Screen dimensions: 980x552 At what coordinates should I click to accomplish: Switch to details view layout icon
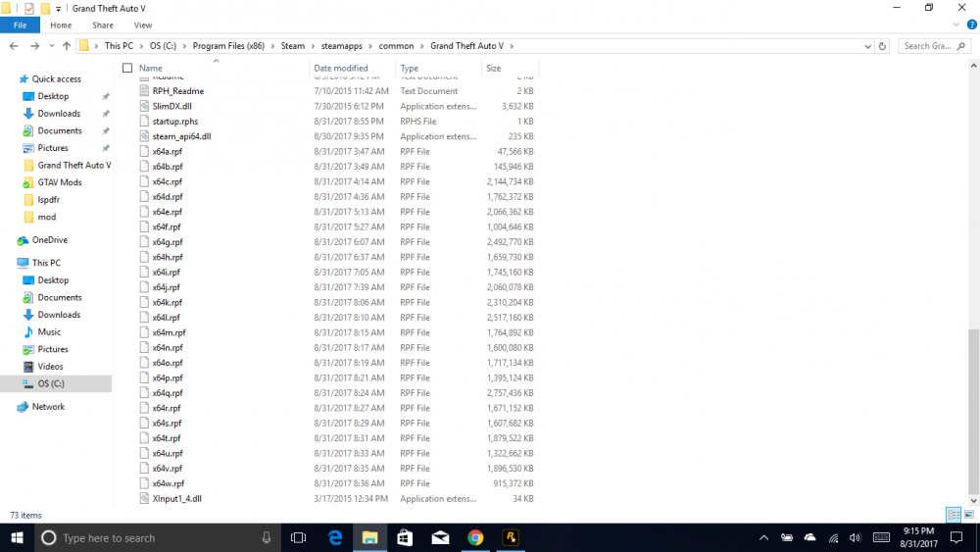pos(954,515)
